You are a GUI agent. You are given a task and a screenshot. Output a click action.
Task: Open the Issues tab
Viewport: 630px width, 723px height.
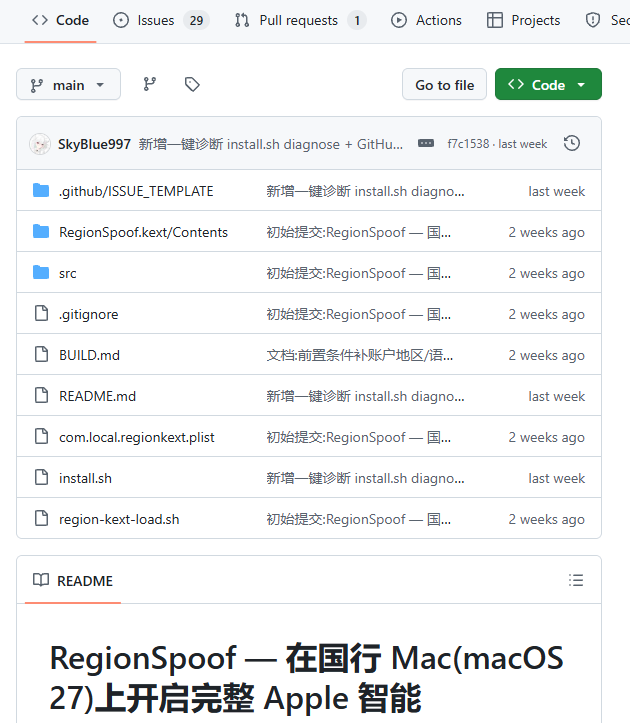161,20
